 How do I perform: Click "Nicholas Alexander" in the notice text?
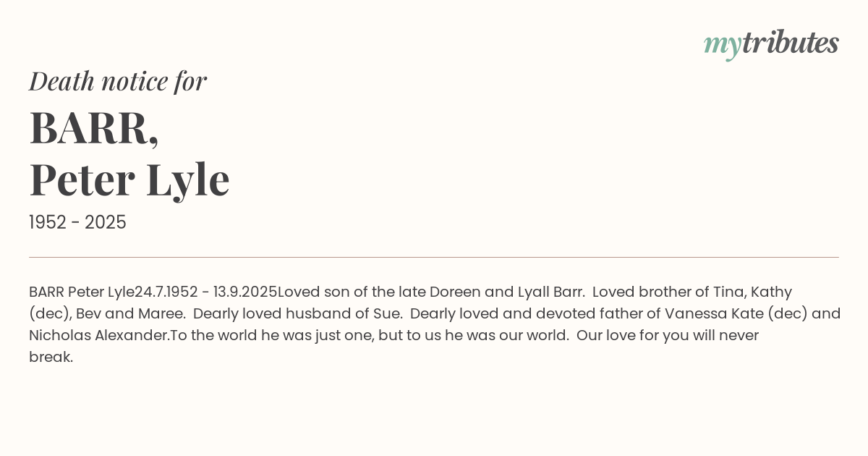tap(99, 336)
